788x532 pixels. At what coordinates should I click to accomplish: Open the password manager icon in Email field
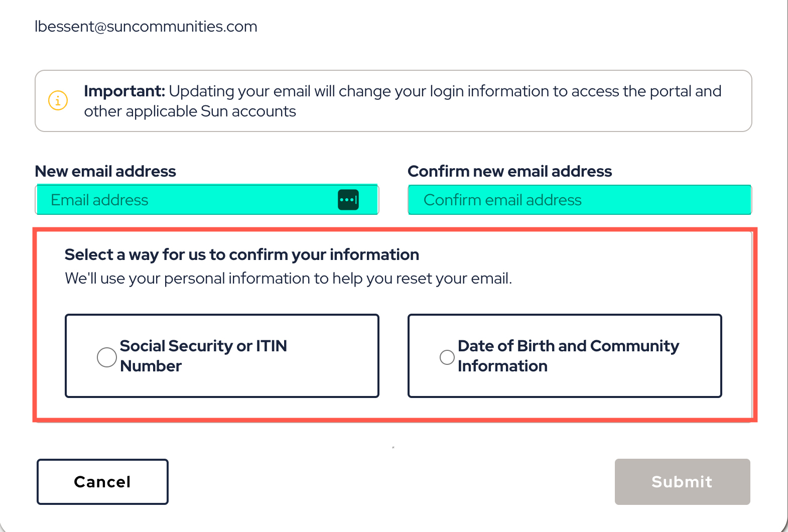tap(348, 200)
